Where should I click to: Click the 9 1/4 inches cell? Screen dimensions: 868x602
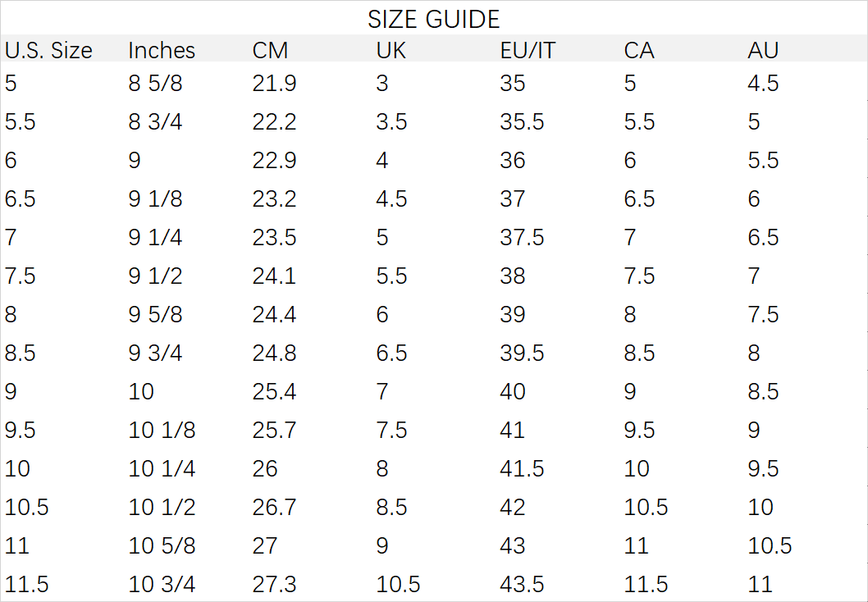pos(155,238)
